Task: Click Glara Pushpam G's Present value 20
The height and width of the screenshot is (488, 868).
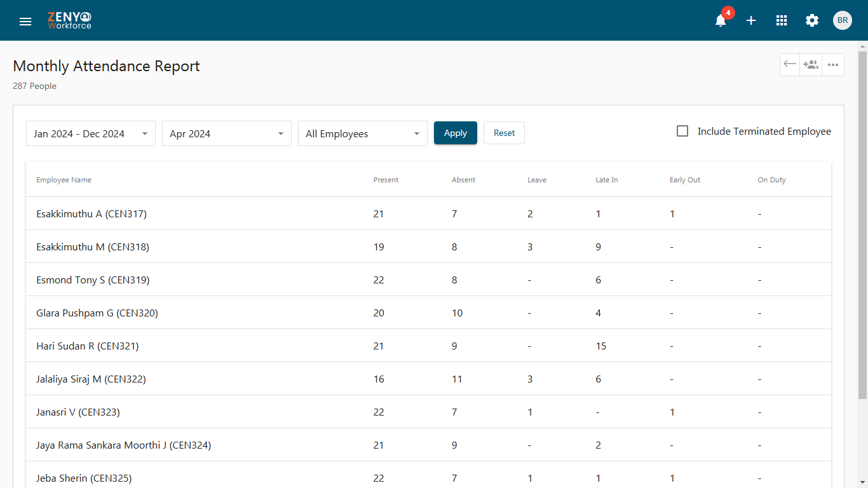Action: pos(379,313)
